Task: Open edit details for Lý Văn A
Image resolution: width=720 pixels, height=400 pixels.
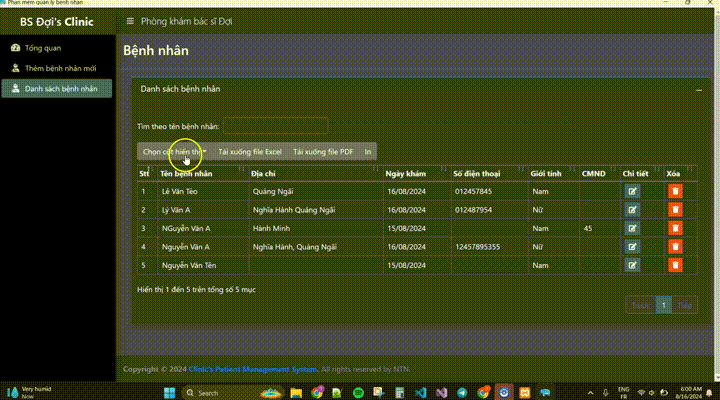Action: click(632, 210)
